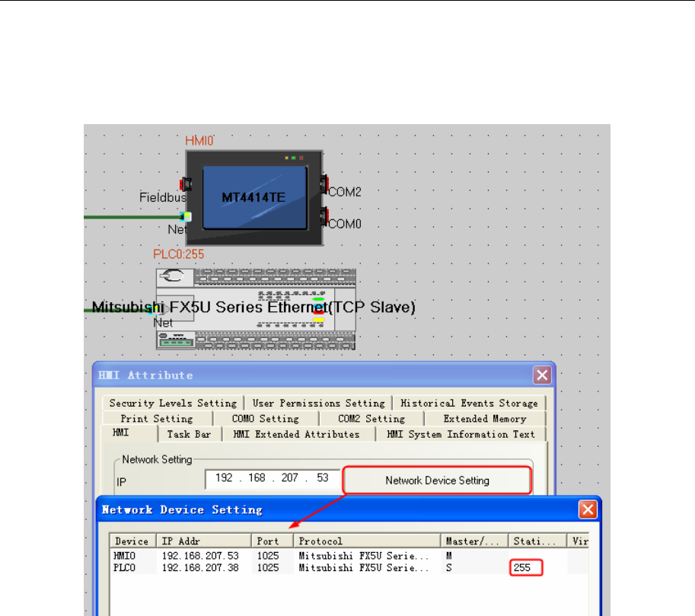This screenshot has width=695, height=616.
Task: Switch to the COM0 Setting tab
Action: click(266, 419)
